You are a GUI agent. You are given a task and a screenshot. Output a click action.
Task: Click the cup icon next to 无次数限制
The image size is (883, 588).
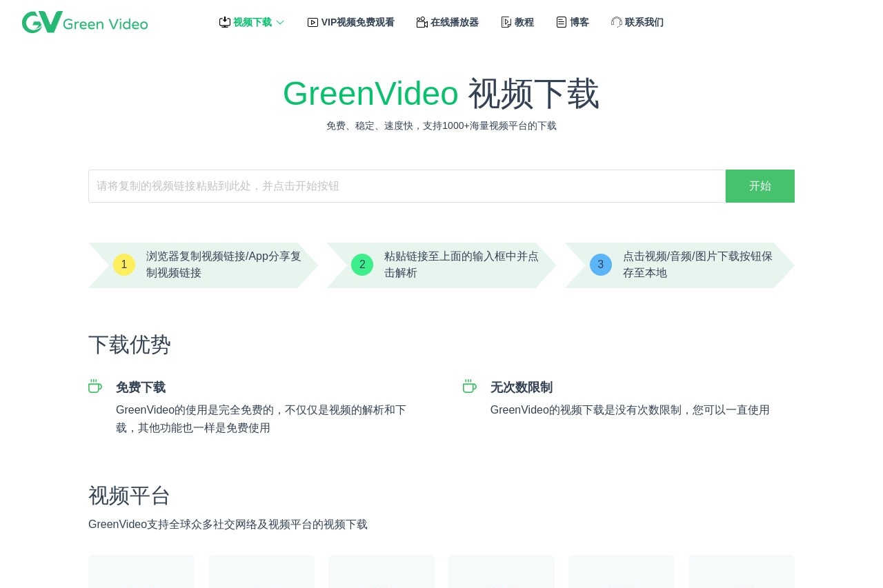tap(469, 387)
